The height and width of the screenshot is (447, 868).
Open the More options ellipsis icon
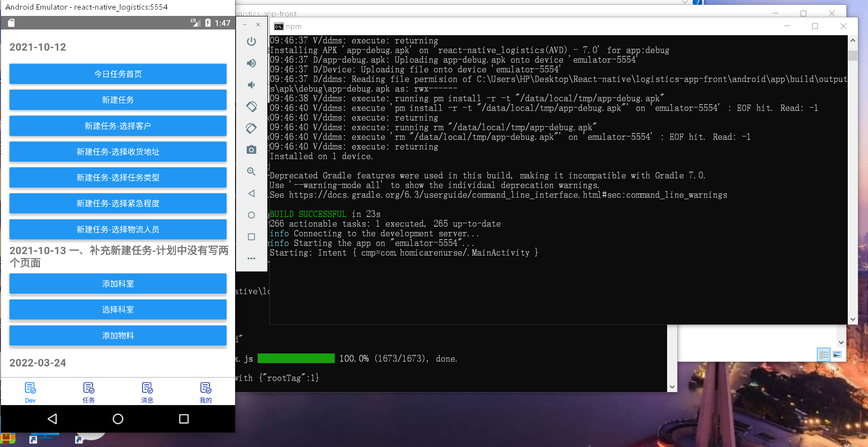251,258
